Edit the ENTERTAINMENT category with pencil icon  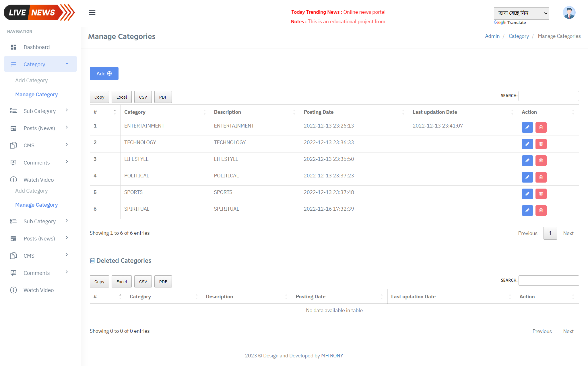(x=527, y=127)
